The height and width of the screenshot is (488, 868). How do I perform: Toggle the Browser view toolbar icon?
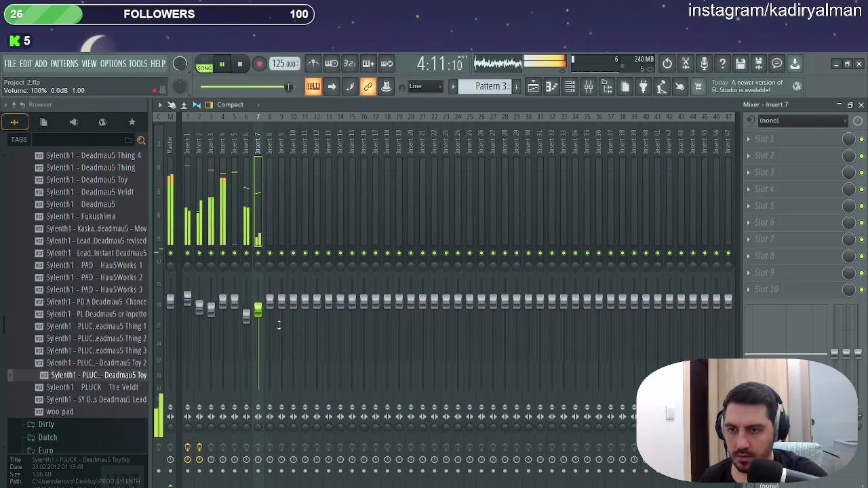click(606, 87)
